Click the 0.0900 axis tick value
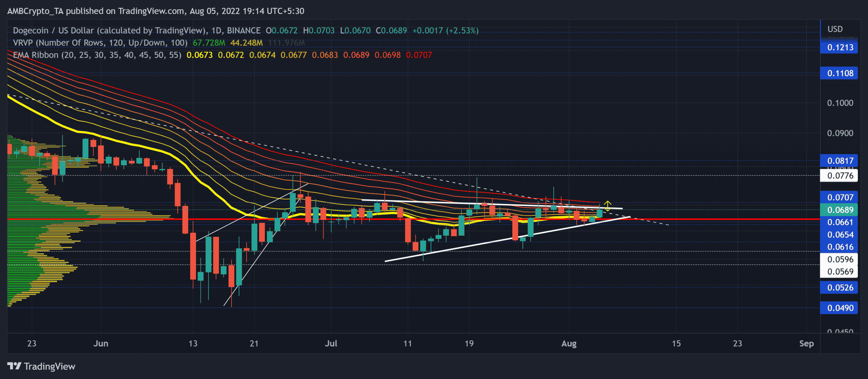 pos(840,133)
